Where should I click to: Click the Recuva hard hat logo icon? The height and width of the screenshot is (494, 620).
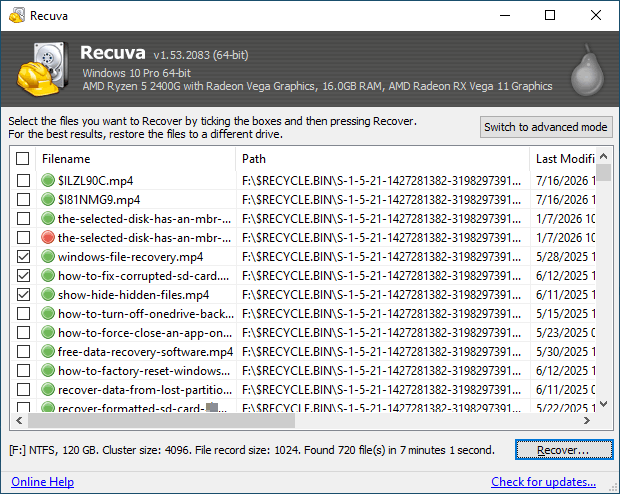pyautogui.click(x=42, y=68)
